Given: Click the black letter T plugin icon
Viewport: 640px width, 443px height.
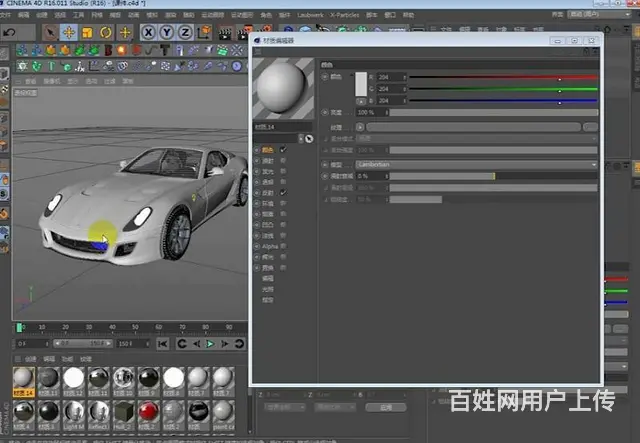Looking at the screenshot, I should 165,50.
